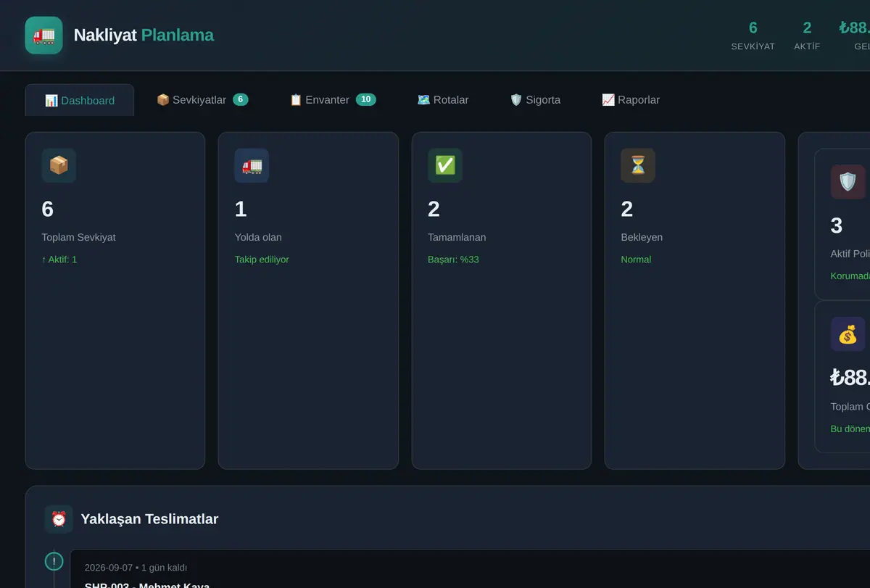Open the Envanter tab

(333, 99)
